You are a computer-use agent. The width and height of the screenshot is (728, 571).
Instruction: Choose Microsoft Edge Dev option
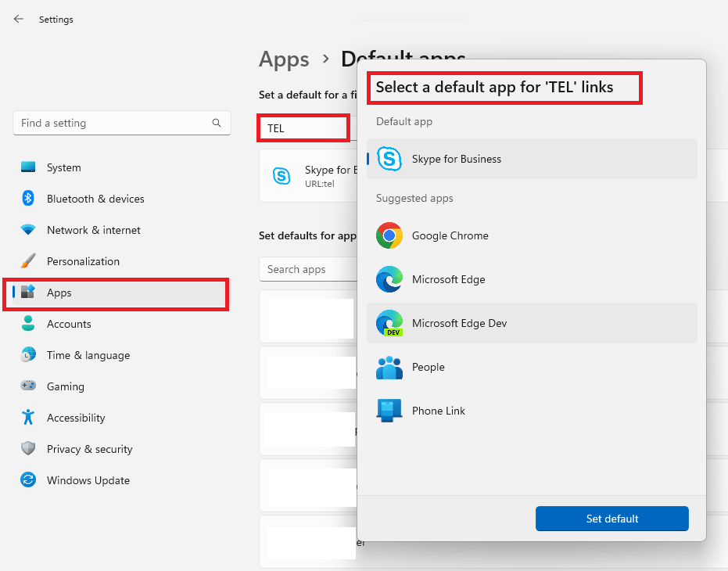(x=532, y=323)
